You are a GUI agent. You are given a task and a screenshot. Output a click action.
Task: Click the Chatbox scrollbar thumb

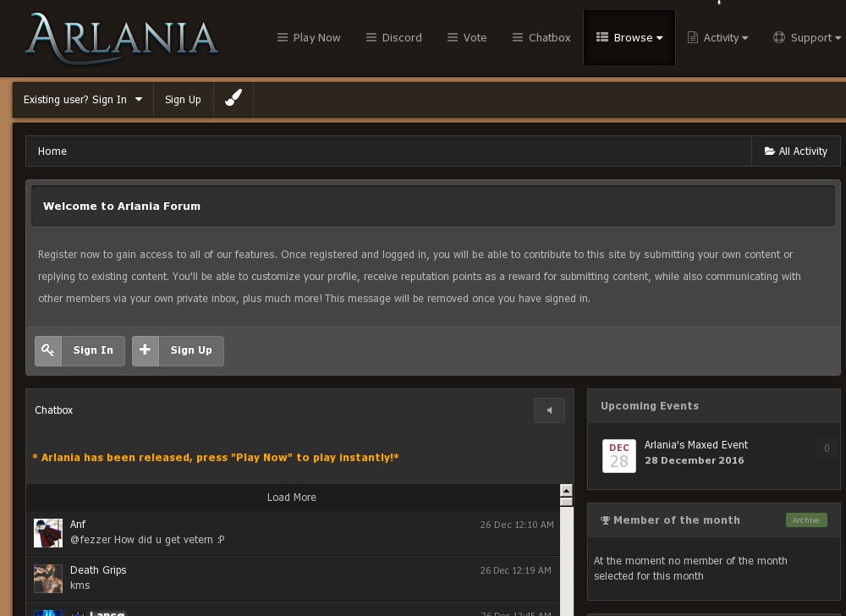tap(566, 502)
